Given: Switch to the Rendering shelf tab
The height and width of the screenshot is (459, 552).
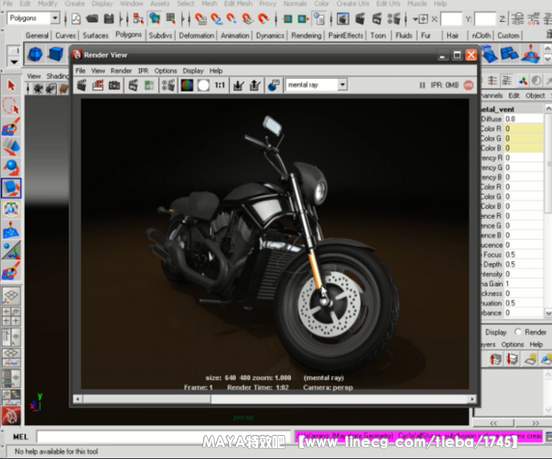Looking at the screenshot, I should click(306, 36).
